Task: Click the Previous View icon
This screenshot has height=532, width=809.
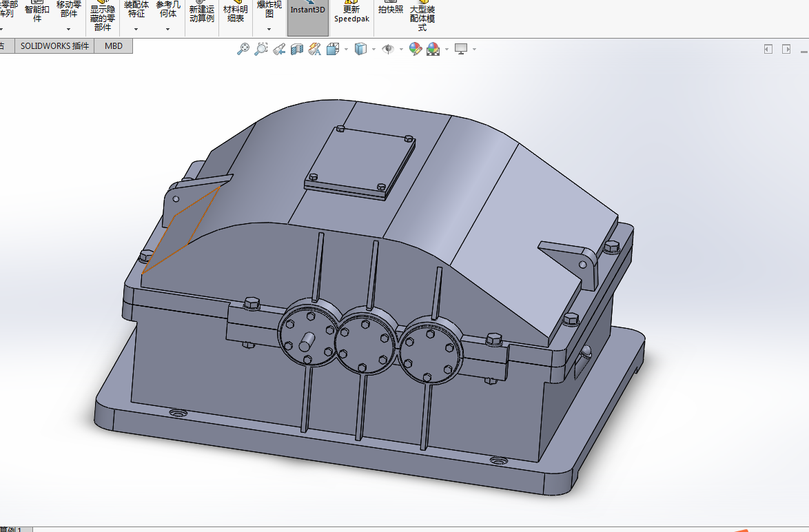Action: coord(278,49)
